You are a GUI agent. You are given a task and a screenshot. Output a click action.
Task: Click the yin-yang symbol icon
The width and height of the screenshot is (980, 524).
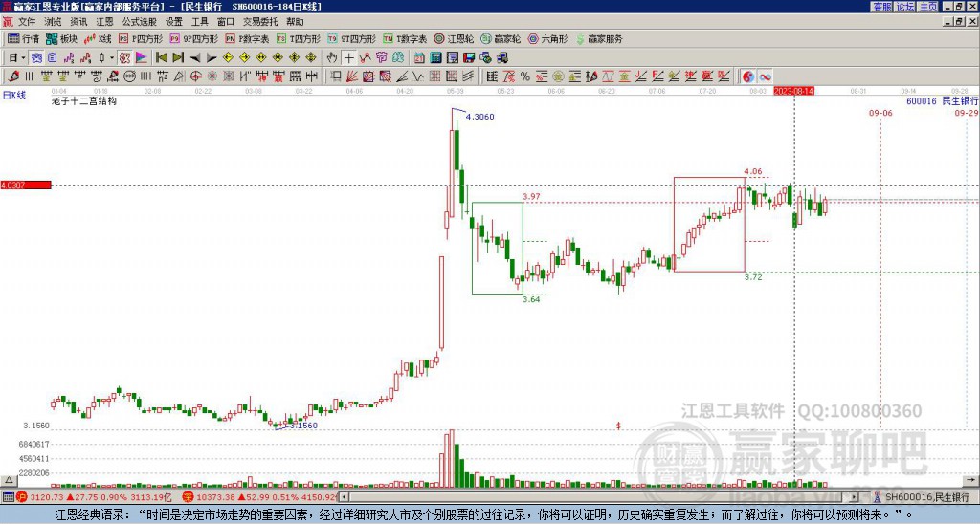[x=748, y=76]
